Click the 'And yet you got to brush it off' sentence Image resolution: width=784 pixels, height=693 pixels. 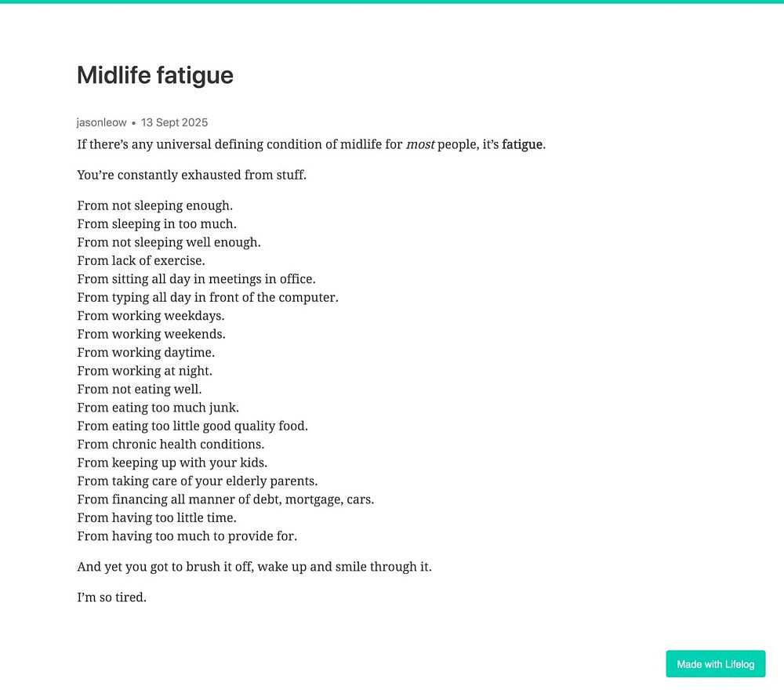(254, 566)
